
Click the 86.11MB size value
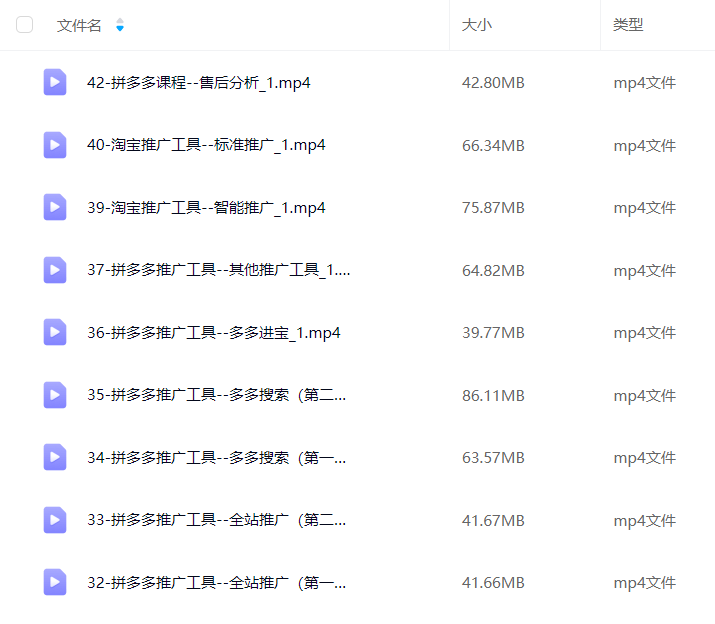(x=493, y=396)
